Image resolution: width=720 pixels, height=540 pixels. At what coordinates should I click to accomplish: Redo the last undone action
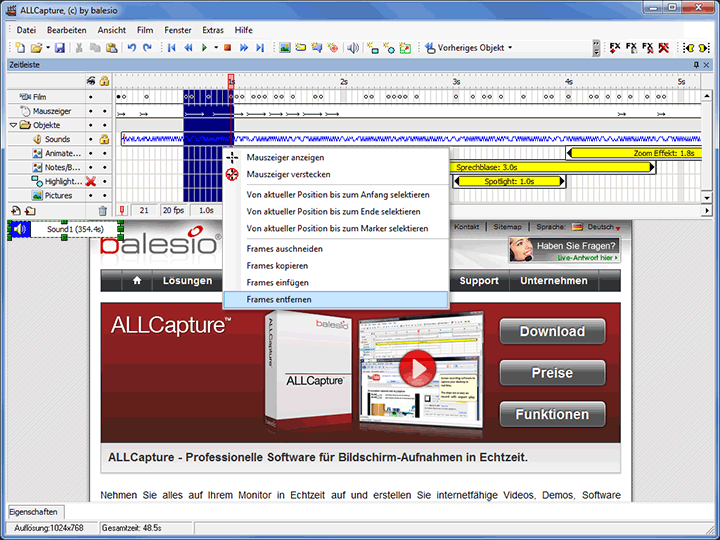(147, 48)
